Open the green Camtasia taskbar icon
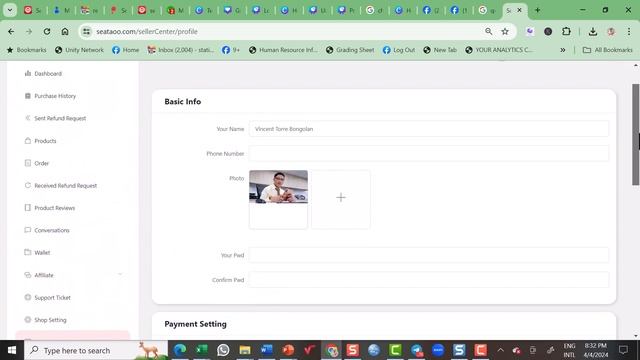 tap(395, 350)
